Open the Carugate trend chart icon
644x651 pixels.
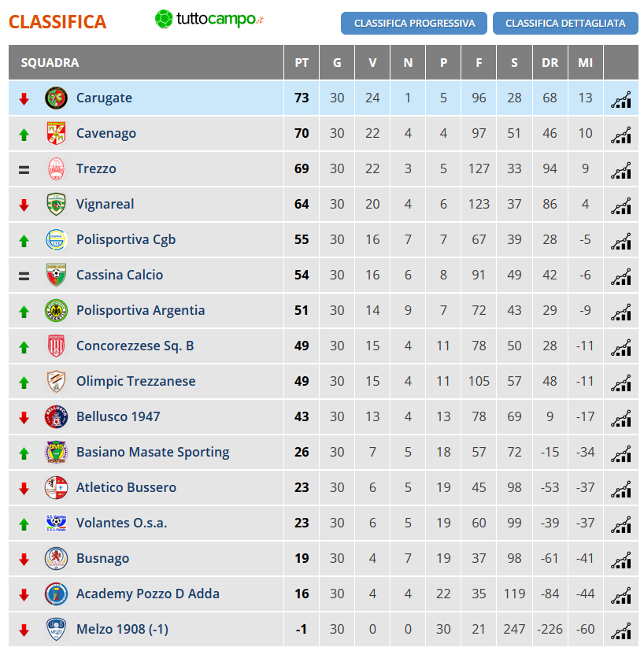620,99
